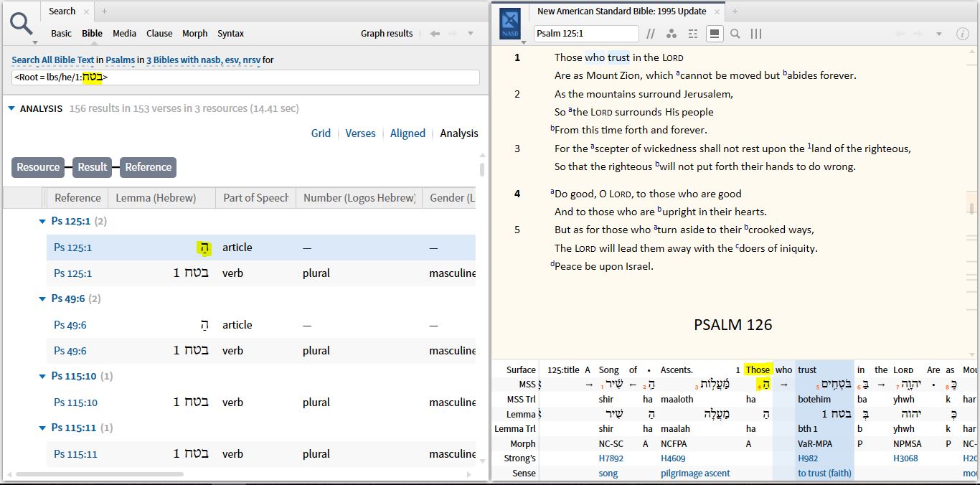Sort by Number (Logos Hebrew) column header

point(359,198)
